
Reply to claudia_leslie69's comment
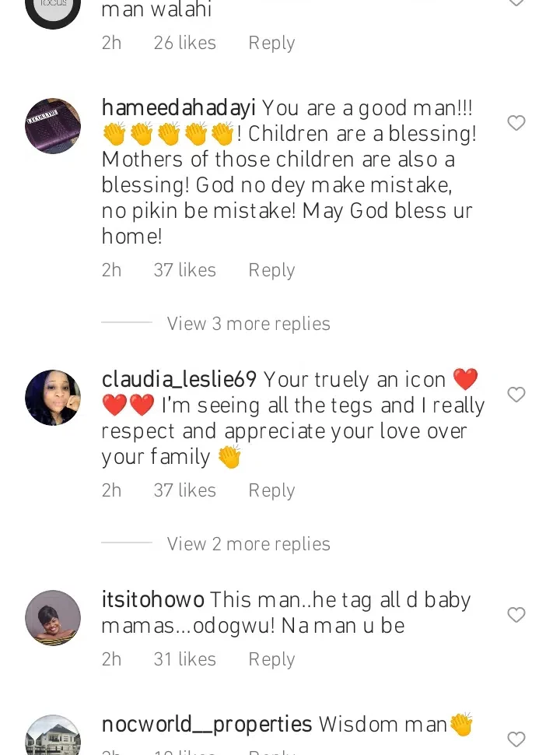[271, 490]
